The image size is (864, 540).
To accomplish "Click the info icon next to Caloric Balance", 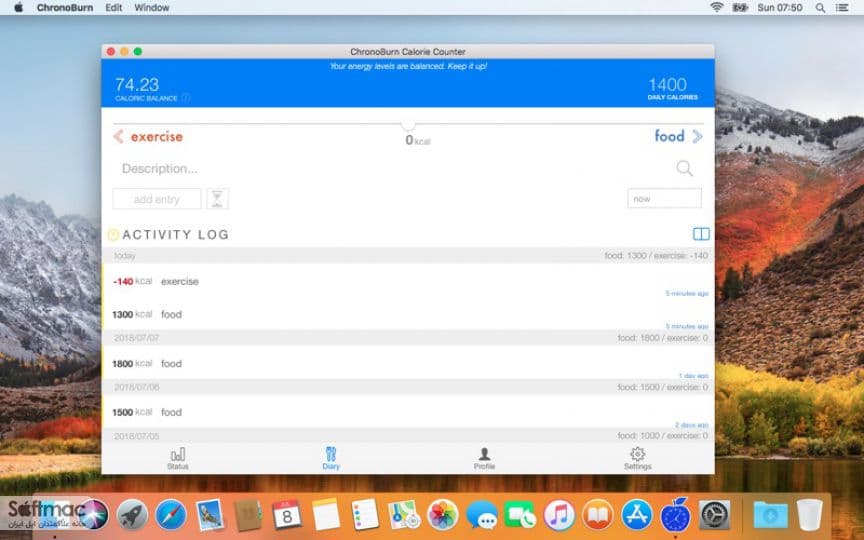I will click(186, 98).
